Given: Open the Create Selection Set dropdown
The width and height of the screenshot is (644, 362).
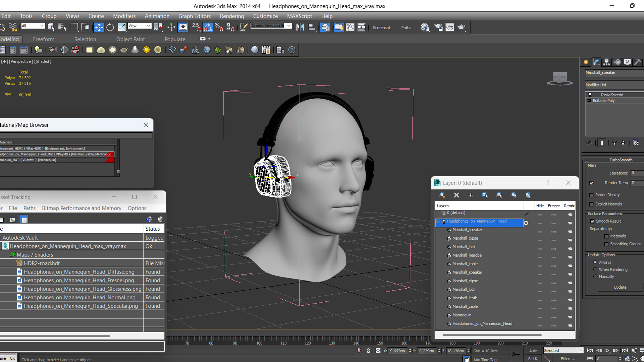Looking at the screenshot, I should click(x=271, y=26).
